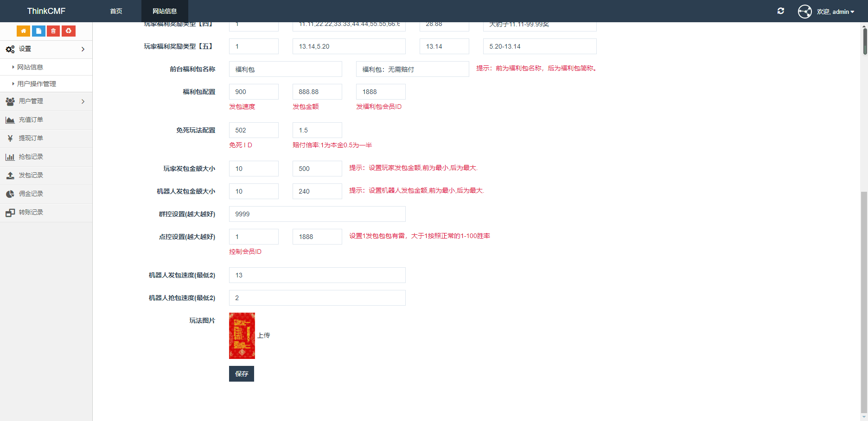This screenshot has width=868, height=421.
Task: Click the red recycle shortcut icon
Action: [x=69, y=31]
